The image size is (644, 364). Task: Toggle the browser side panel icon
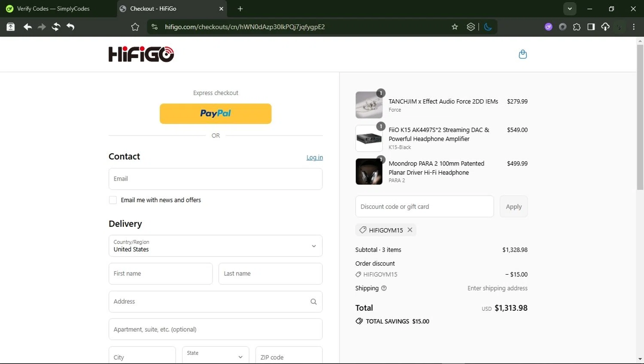point(591,27)
